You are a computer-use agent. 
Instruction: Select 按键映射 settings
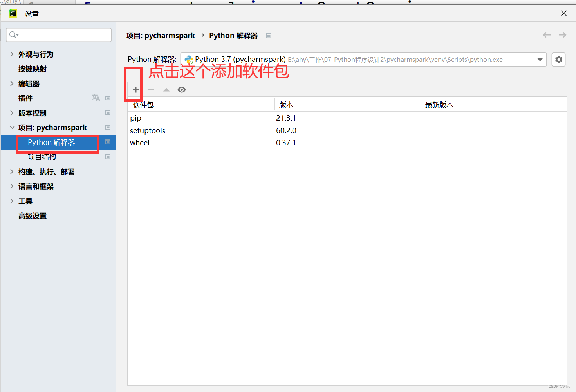(x=33, y=69)
